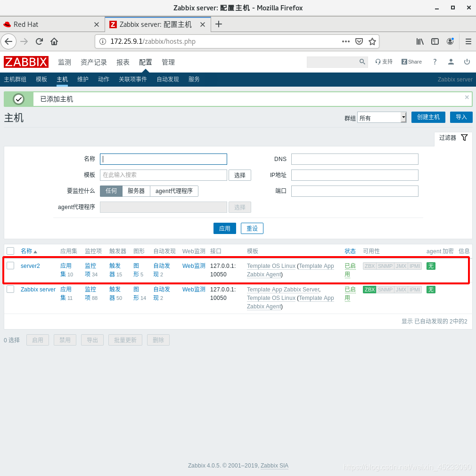Open the Firefox hamburger menu
This screenshot has height=476, width=476.
(x=468, y=41)
